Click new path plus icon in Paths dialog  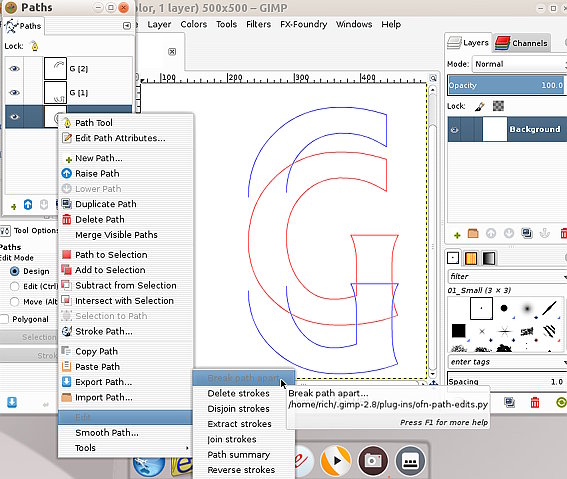pos(13,206)
